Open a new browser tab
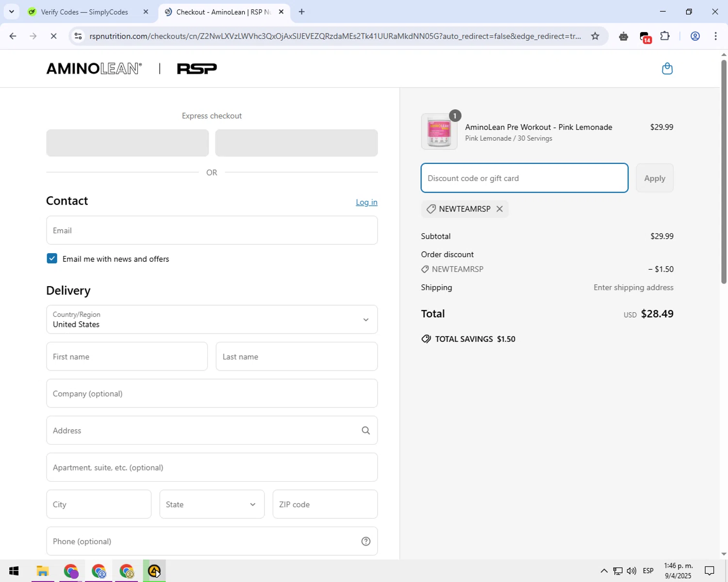This screenshot has width=728, height=582. pyautogui.click(x=301, y=12)
